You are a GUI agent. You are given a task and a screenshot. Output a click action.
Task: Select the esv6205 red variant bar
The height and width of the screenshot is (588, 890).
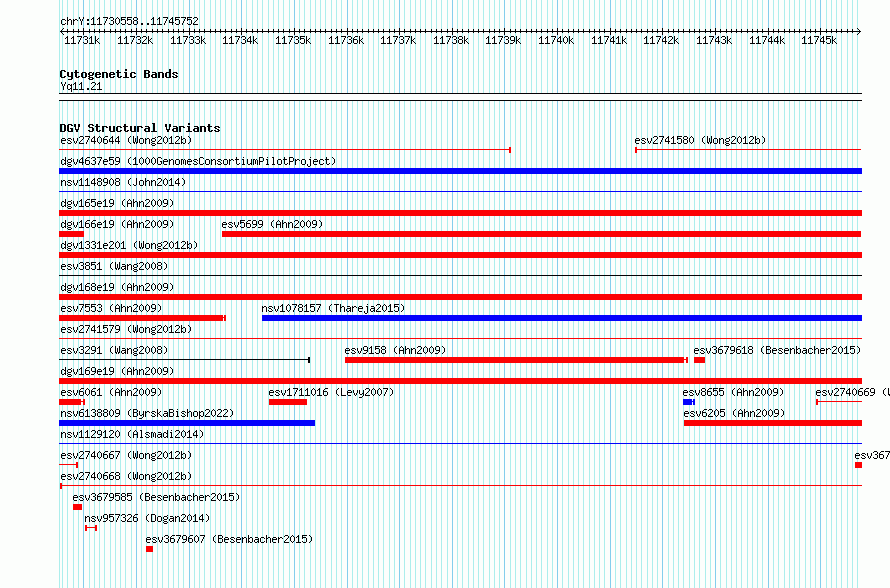click(x=773, y=423)
